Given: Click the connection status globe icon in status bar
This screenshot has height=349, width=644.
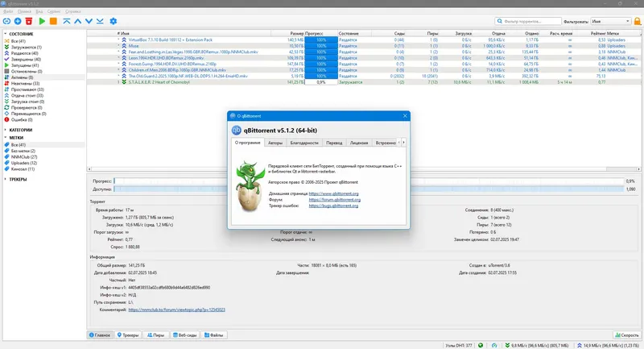Looking at the screenshot, I should click(x=481, y=345).
